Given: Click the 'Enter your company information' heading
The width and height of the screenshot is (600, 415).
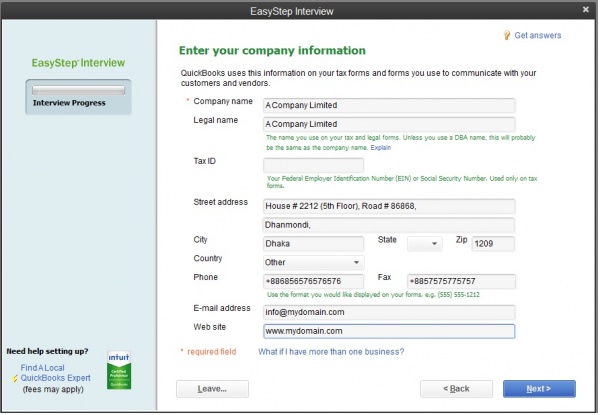Looking at the screenshot, I should (272, 50).
